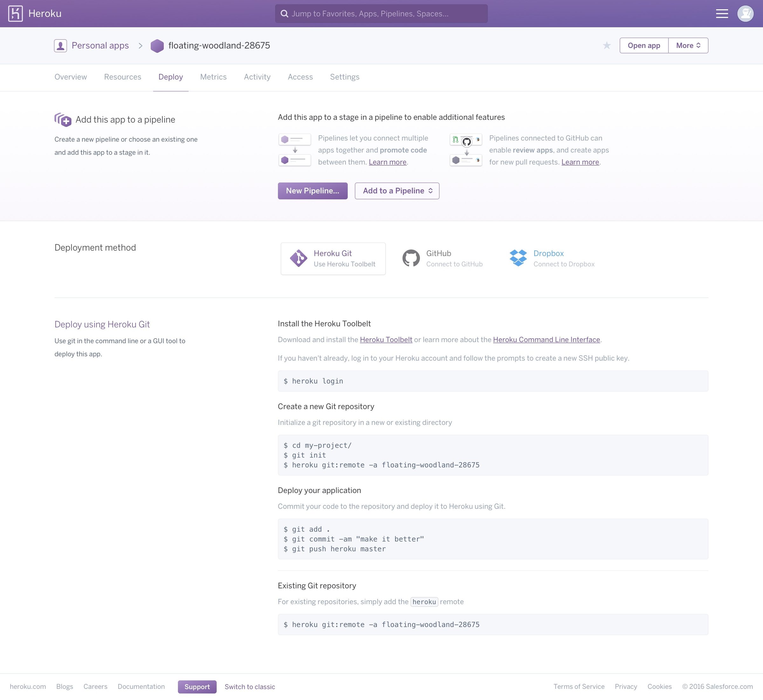Open Terms of Service link
Viewport: 763px width, 700px height.
[579, 687]
